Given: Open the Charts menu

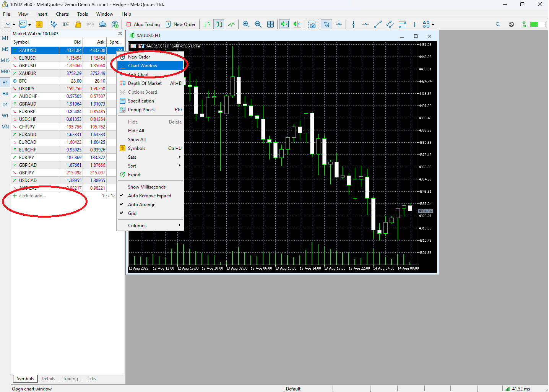Looking at the screenshot, I should (x=62, y=14).
